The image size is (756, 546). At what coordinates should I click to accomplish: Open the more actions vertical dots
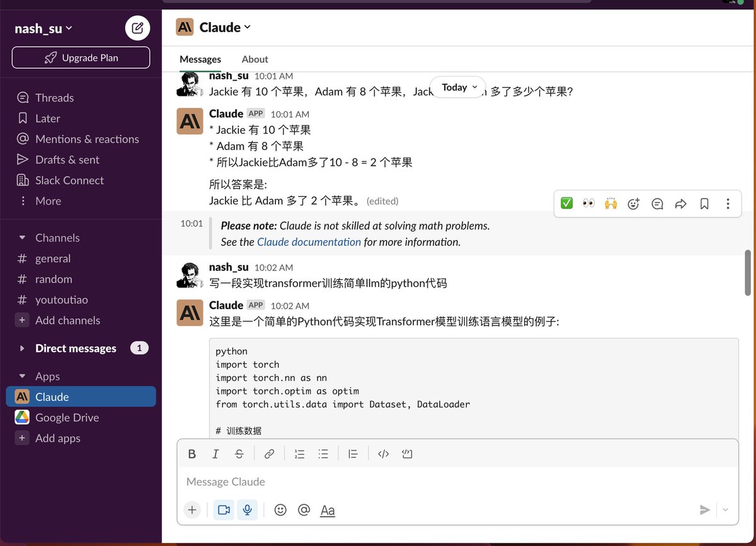pyautogui.click(x=728, y=203)
